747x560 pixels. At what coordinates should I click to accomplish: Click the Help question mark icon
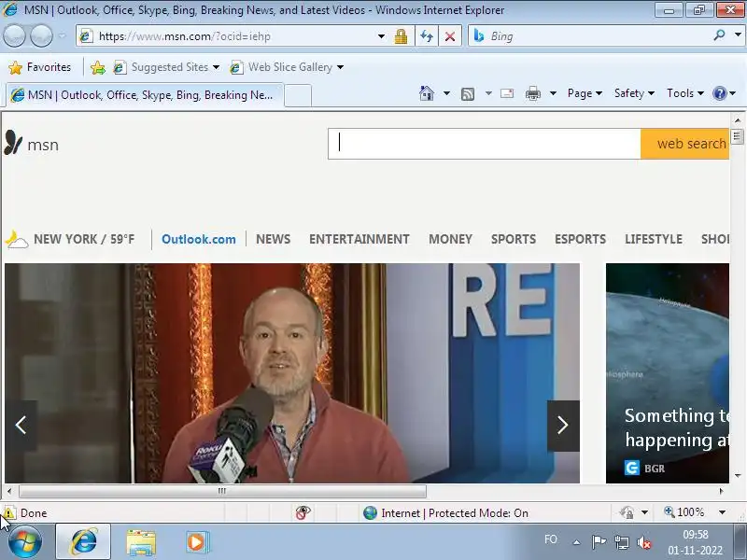pos(719,93)
